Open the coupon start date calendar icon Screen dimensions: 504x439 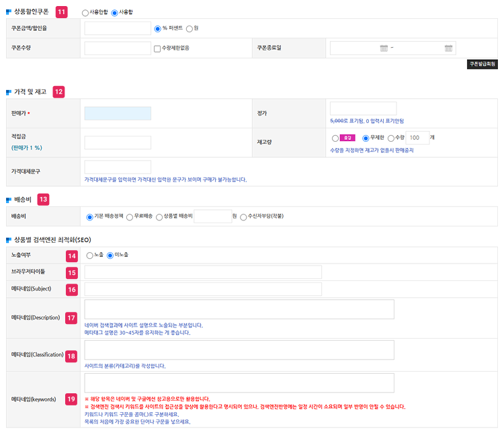384,48
